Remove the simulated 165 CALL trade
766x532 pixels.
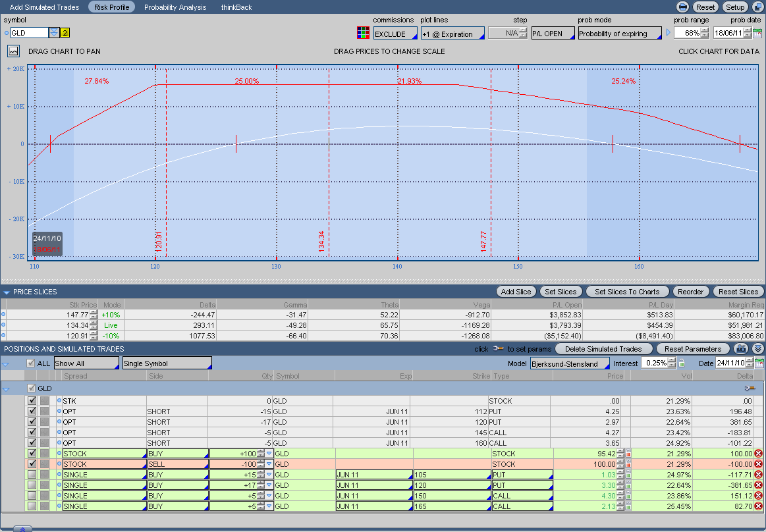click(758, 506)
